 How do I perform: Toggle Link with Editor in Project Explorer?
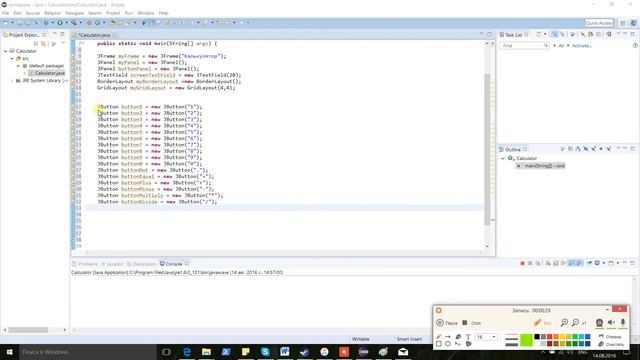pos(44,43)
